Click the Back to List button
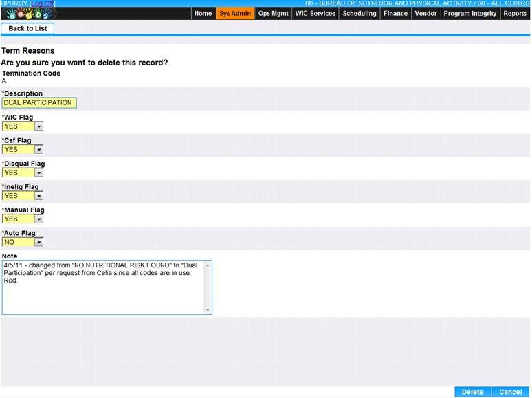The image size is (532, 398). click(27, 28)
